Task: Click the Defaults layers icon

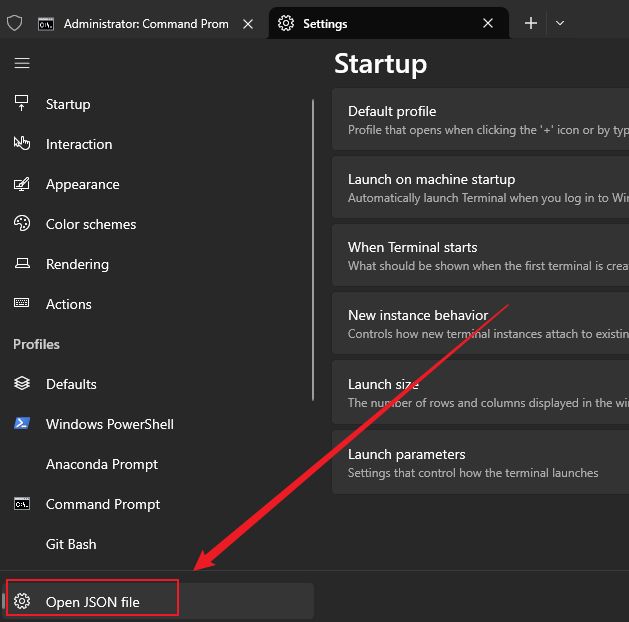Action: (x=22, y=383)
